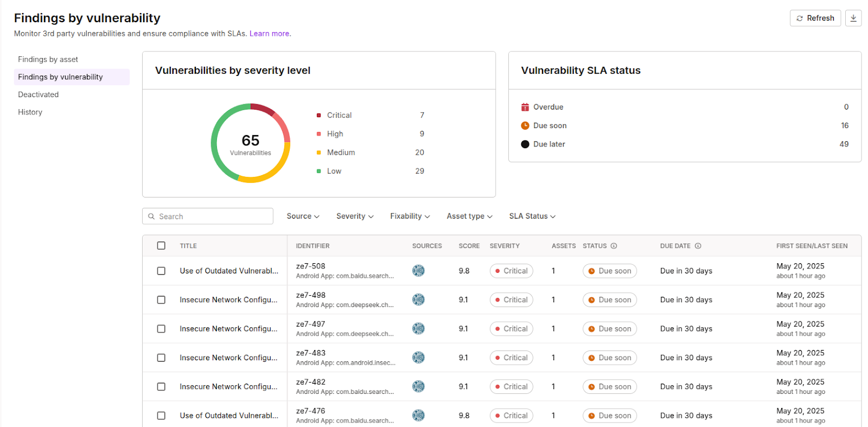Screen dimensions: 868x427
Task: Click the Due soon badge for ze7-497
Action: (x=609, y=329)
